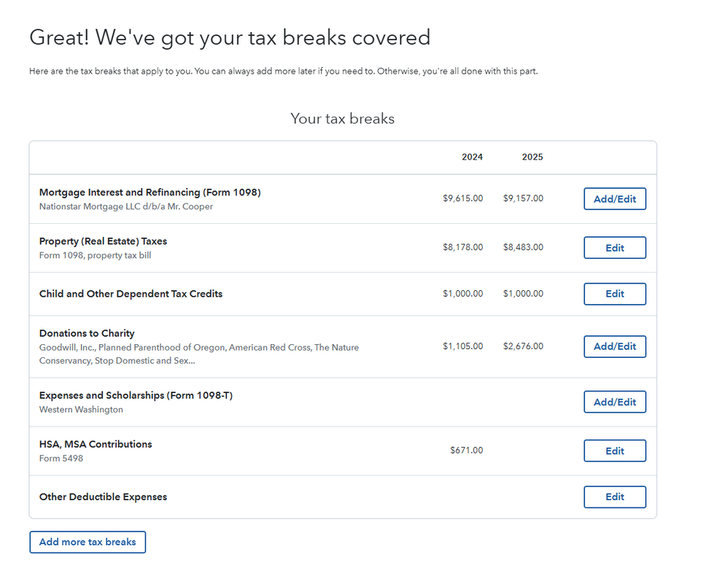Click the 2024 column header

click(472, 157)
